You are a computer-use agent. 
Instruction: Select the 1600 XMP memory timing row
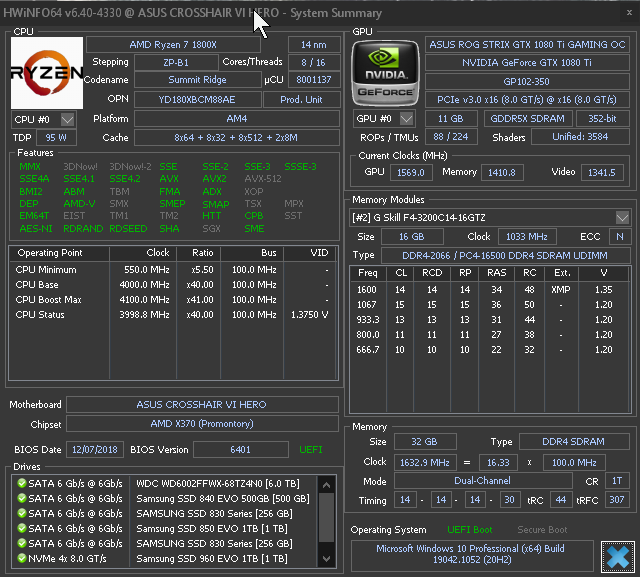tap(490, 290)
